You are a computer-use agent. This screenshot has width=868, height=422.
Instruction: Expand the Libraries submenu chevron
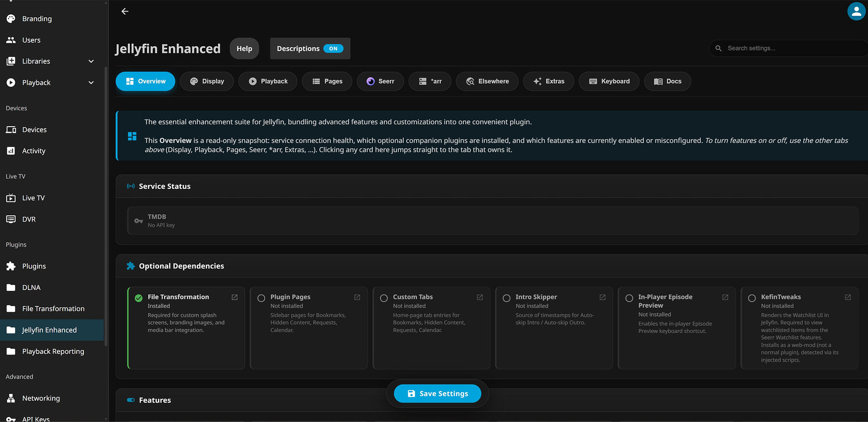(91, 61)
